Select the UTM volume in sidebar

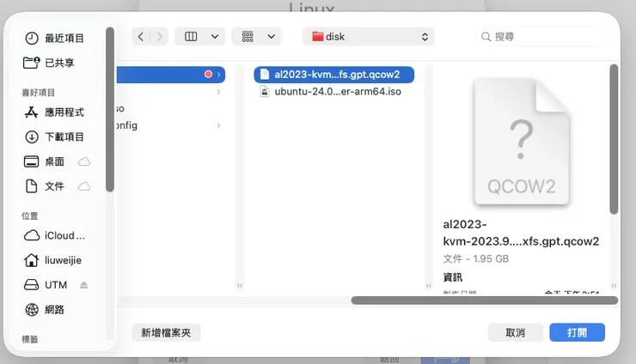tap(46, 285)
